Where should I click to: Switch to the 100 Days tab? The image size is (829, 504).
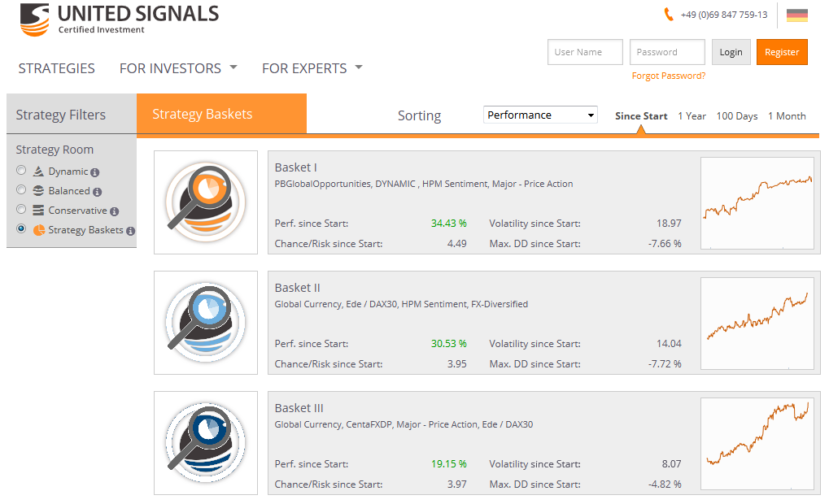click(x=736, y=116)
